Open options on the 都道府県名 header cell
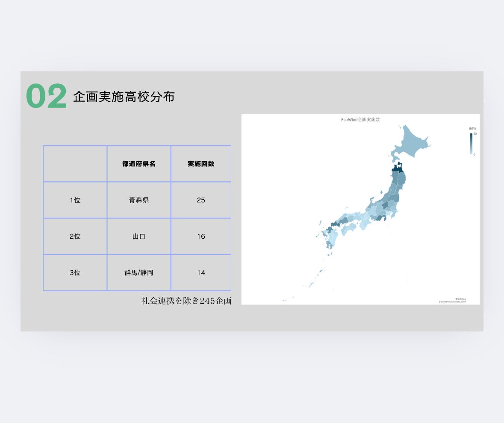The height and width of the screenshot is (423, 504). tap(138, 163)
